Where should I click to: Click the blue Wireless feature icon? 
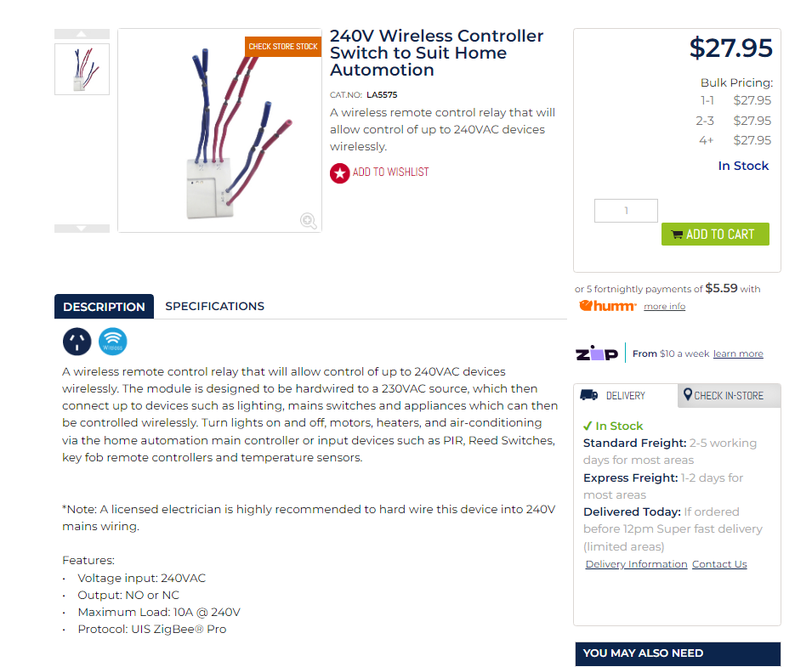point(112,342)
